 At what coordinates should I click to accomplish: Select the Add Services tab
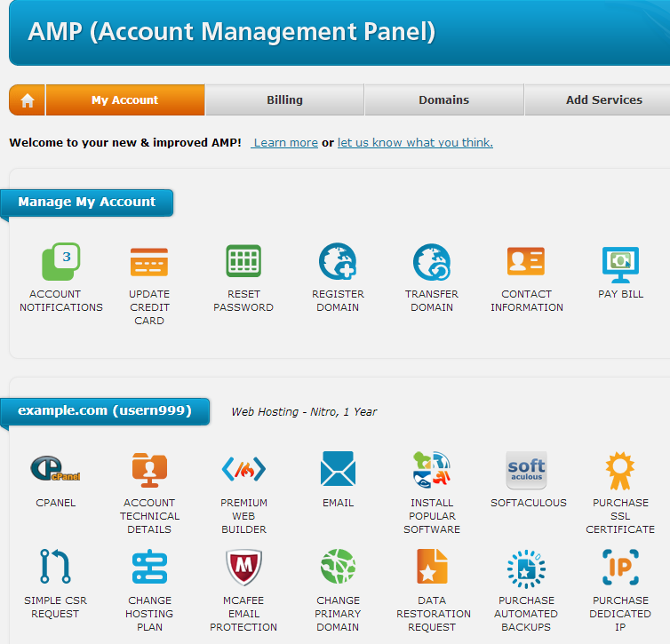(x=603, y=100)
